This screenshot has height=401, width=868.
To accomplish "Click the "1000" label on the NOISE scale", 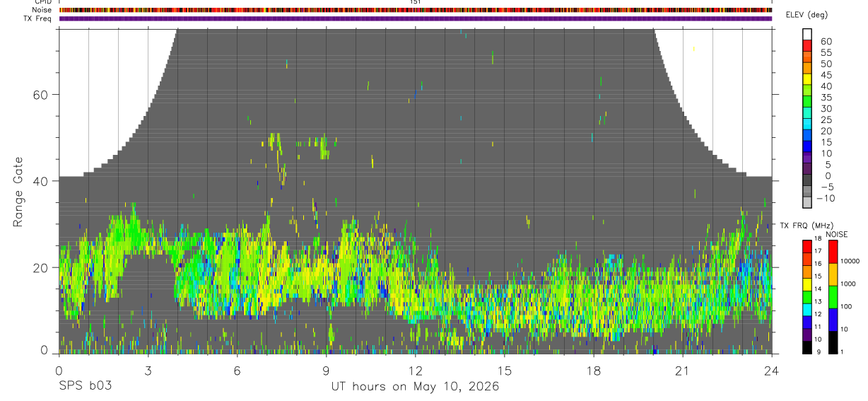I will pos(848,284).
